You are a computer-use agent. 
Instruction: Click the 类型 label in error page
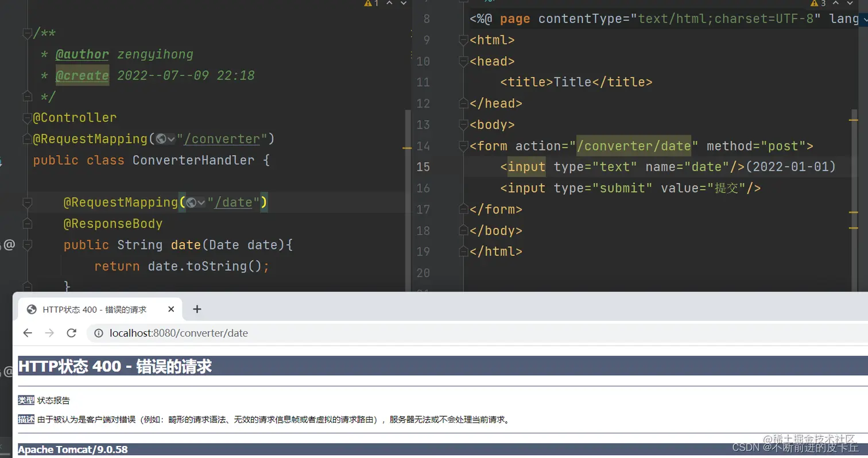pyautogui.click(x=26, y=400)
